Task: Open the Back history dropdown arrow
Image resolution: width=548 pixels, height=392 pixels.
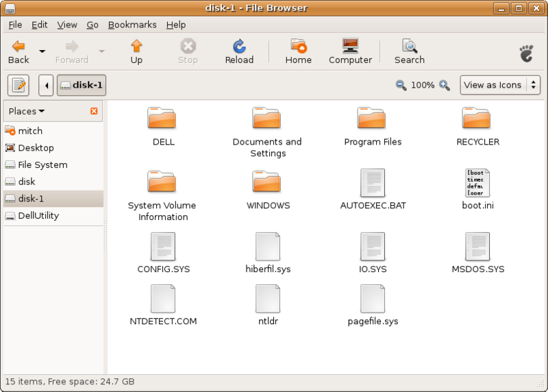Action: [x=42, y=51]
